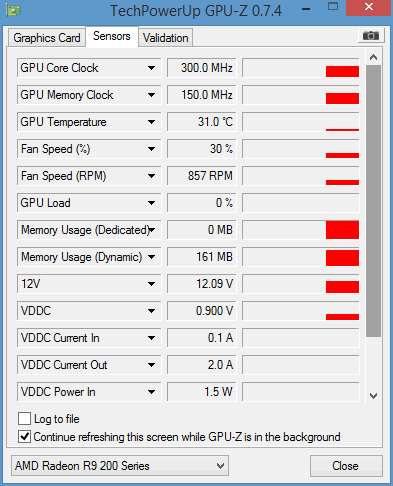393x486 pixels.
Task: Click the Close button
Action: tap(346, 466)
